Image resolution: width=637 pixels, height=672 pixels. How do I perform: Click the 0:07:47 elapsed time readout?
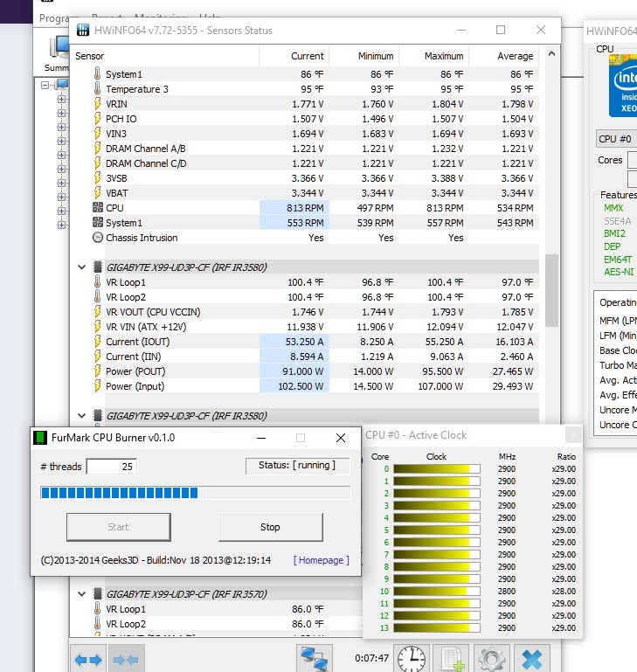pos(371,658)
